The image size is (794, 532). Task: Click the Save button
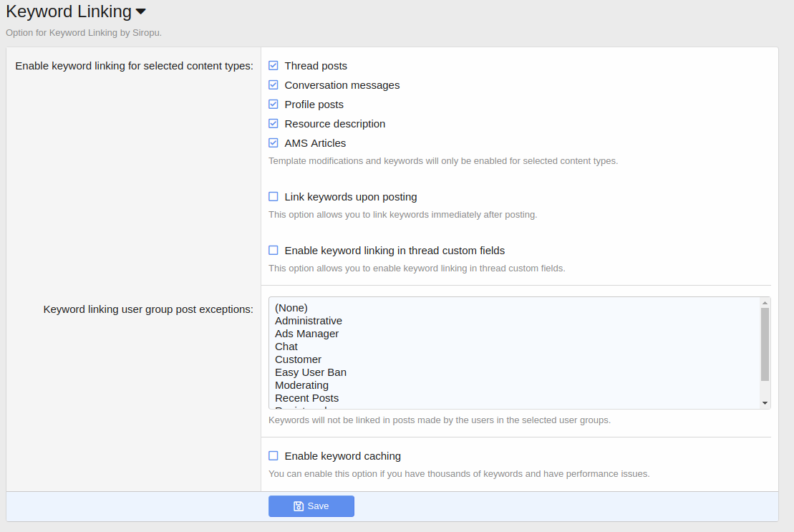(x=311, y=506)
